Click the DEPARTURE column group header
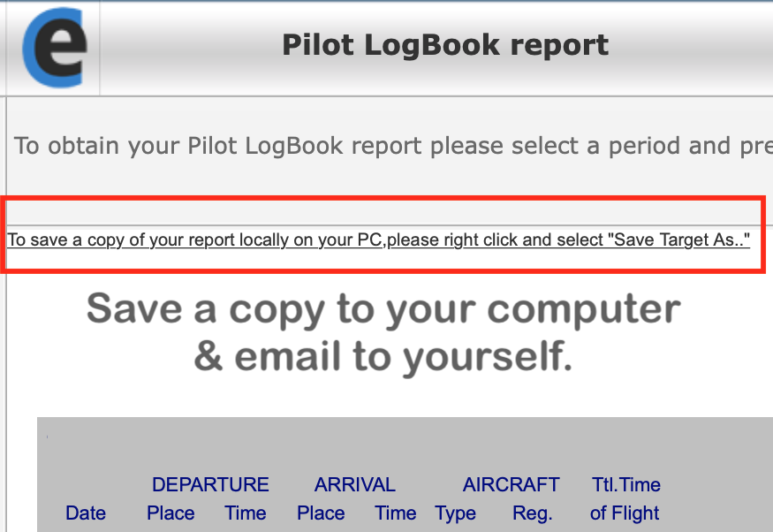Image resolution: width=773 pixels, height=532 pixels. (x=210, y=484)
